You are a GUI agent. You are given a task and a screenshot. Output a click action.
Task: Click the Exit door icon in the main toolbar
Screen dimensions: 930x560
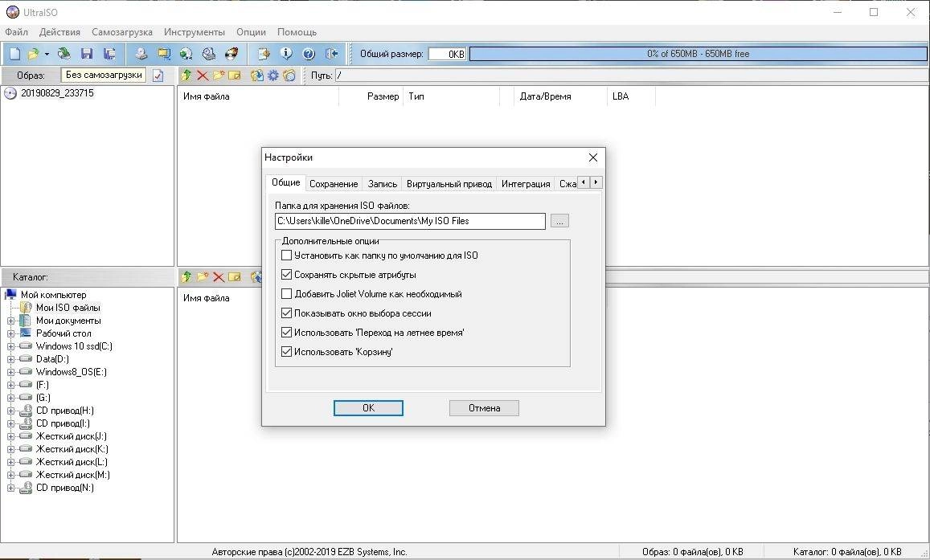[x=332, y=54]
